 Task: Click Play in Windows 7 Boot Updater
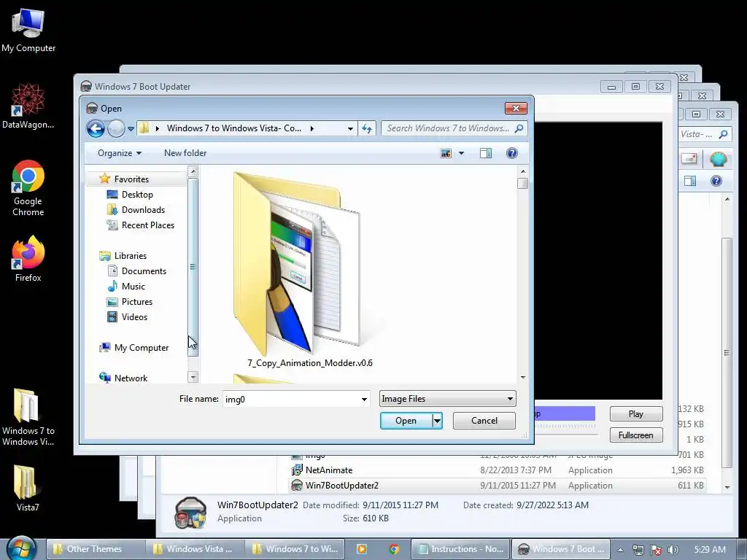click(636, 414)
